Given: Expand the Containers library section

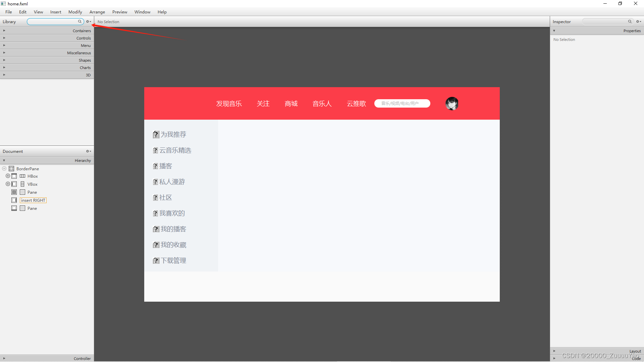Looking at the screenshot, I should tap(4, 31).
